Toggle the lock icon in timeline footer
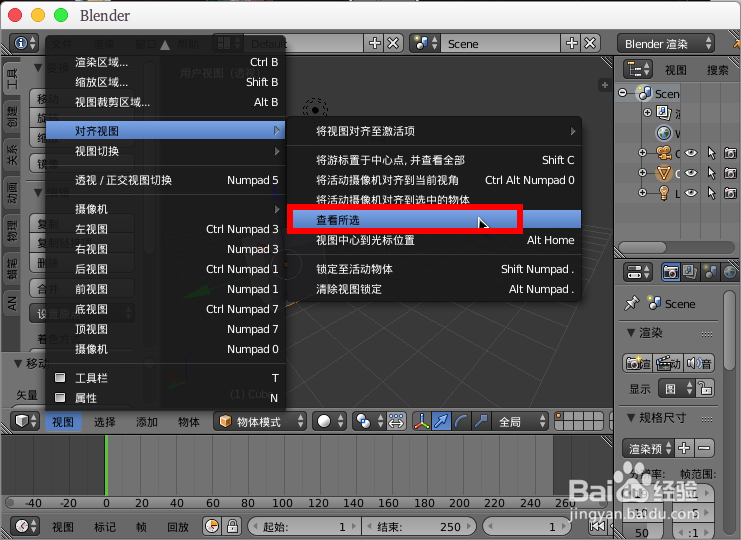 (232, 526)
